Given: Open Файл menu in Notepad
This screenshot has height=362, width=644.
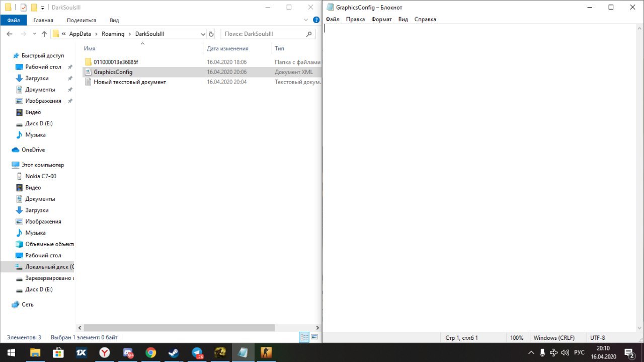Looking at the screenshot, I should pyautogui.click(x=333, y=19).
